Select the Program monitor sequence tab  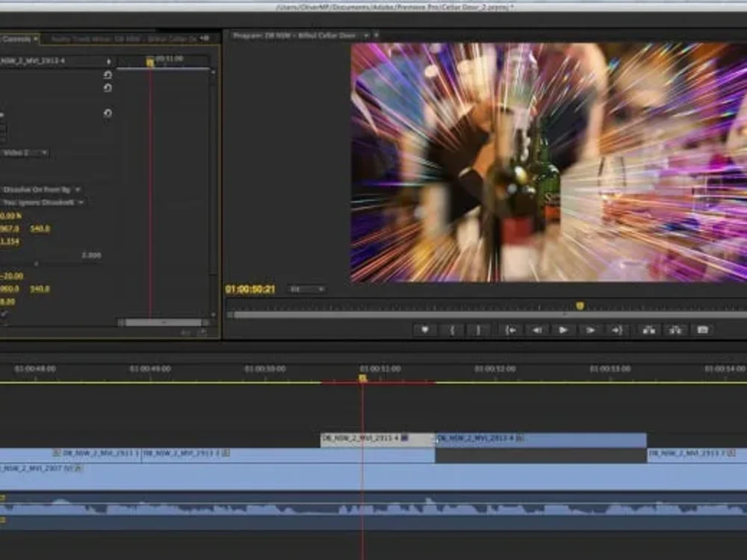pos(294,36)
